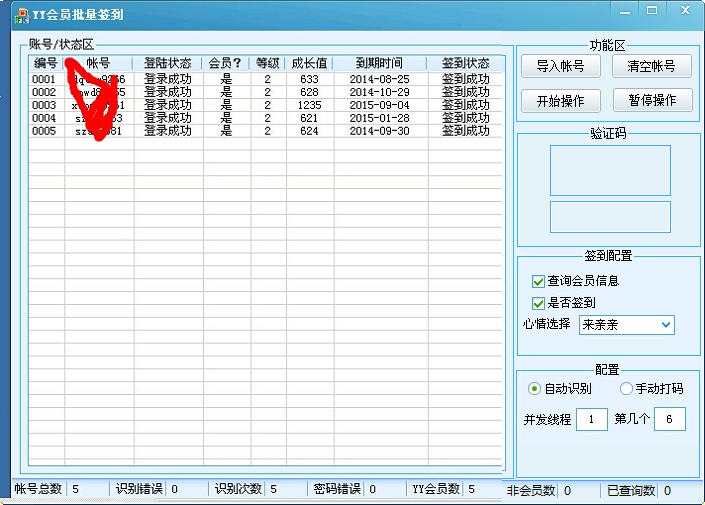Select row 0003 in account list
Viewport: 705px width, 505px height.
[265, 106]
